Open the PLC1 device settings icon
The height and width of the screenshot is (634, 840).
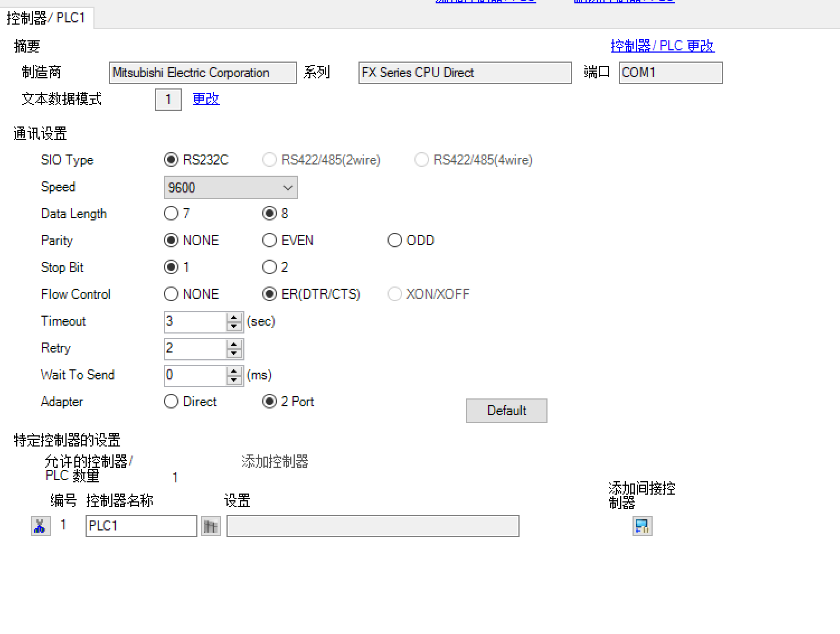coord(210,526)
